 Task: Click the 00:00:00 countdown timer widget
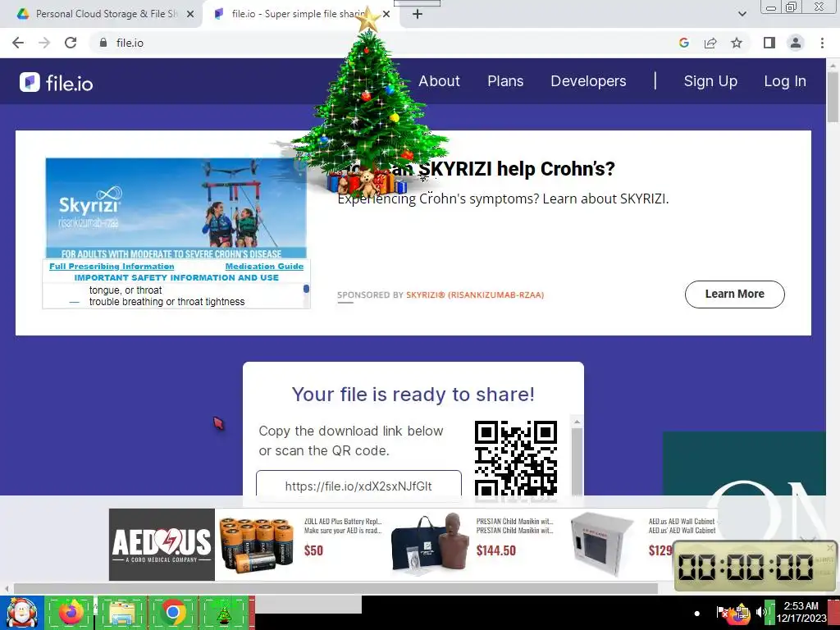[754, 566]
